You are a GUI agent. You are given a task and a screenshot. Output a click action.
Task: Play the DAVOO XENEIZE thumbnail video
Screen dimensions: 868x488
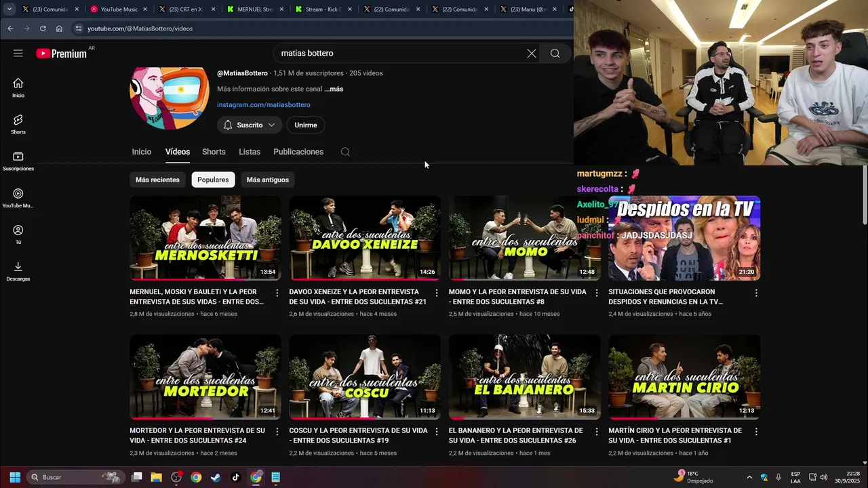coord(365,238)
